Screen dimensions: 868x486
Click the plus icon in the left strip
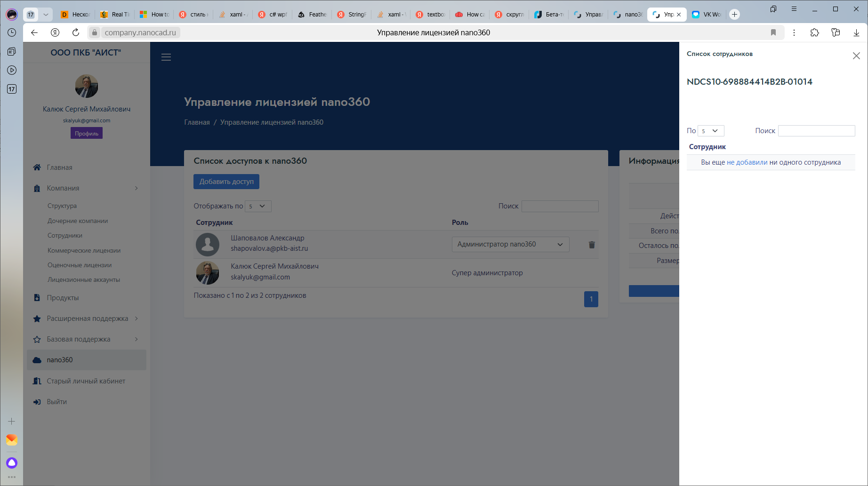click(12, 422)
